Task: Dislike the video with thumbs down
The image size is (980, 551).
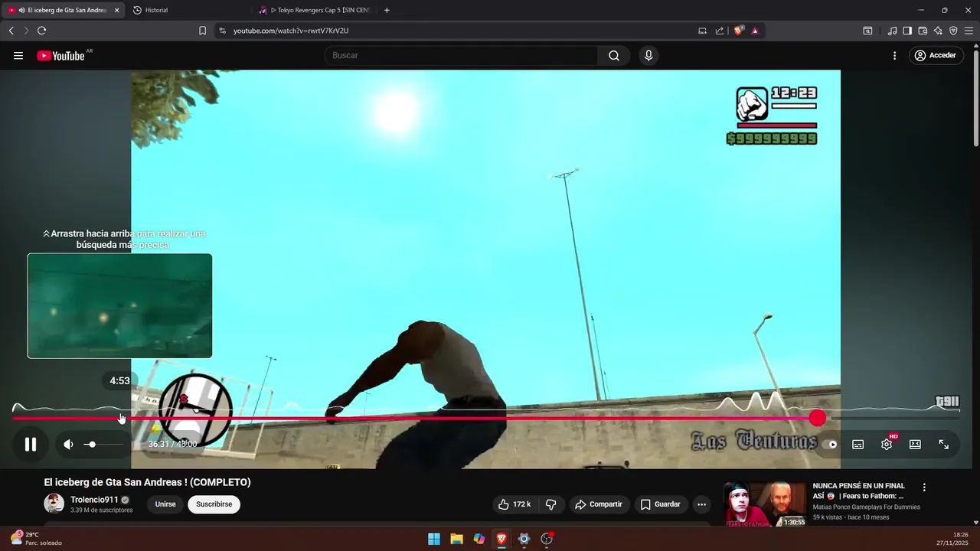Action: [550, 504]
